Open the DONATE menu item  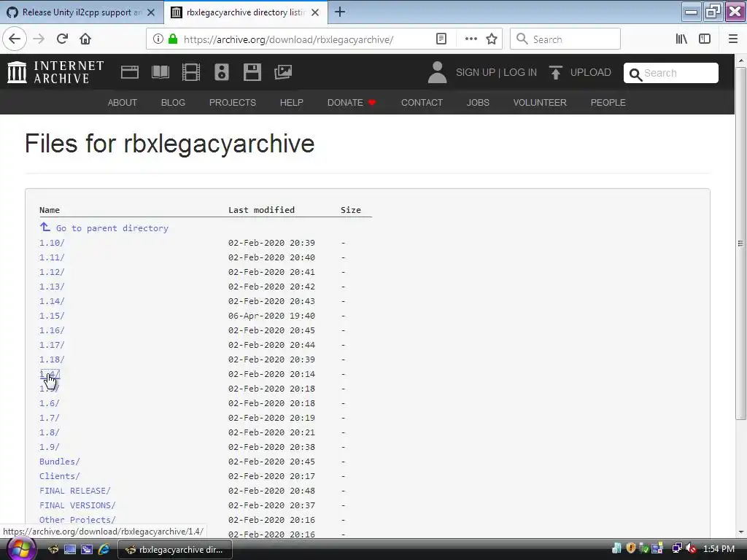tap(352, 102)
